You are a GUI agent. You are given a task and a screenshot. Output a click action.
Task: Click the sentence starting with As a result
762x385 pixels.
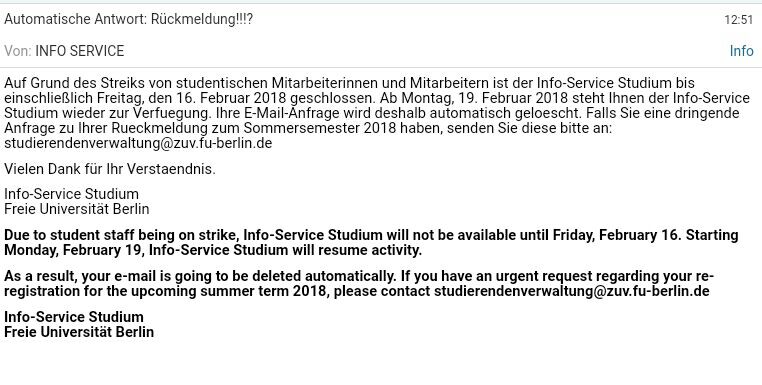point(200,276)
